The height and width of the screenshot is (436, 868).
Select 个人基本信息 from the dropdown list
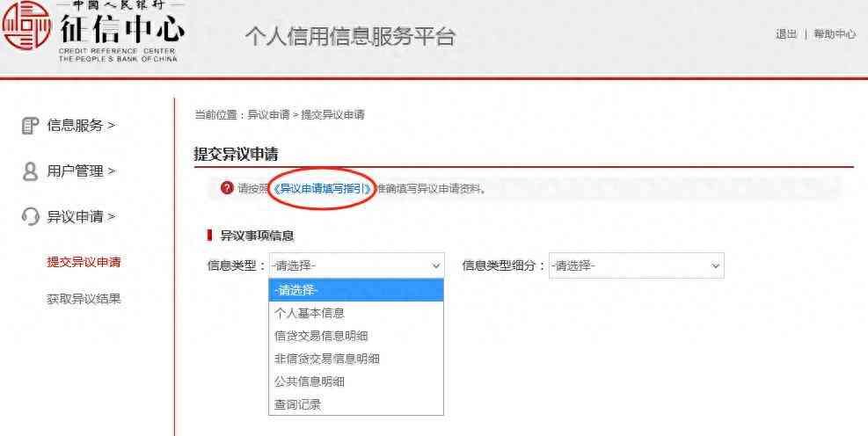pos(356,313)
